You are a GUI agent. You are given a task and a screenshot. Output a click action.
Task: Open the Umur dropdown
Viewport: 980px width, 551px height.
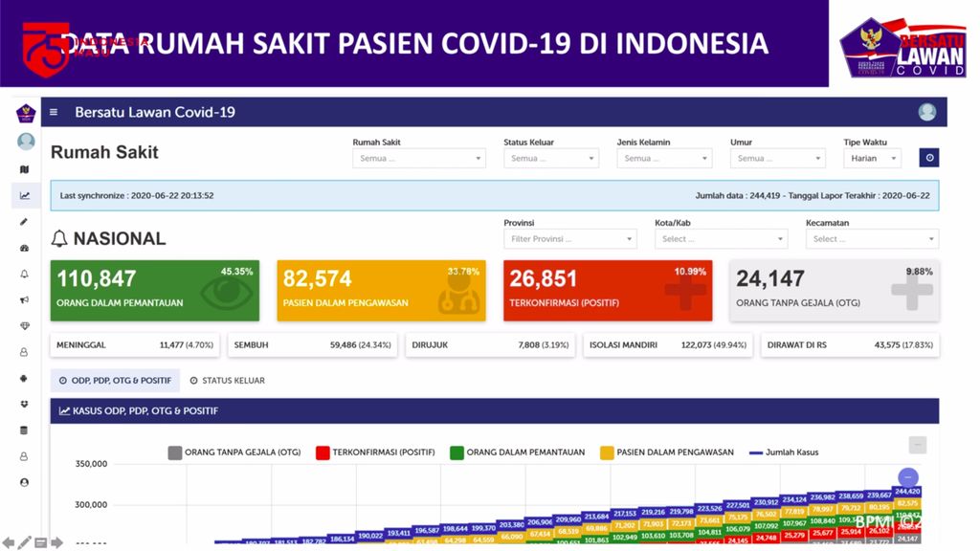coord(777,158)
